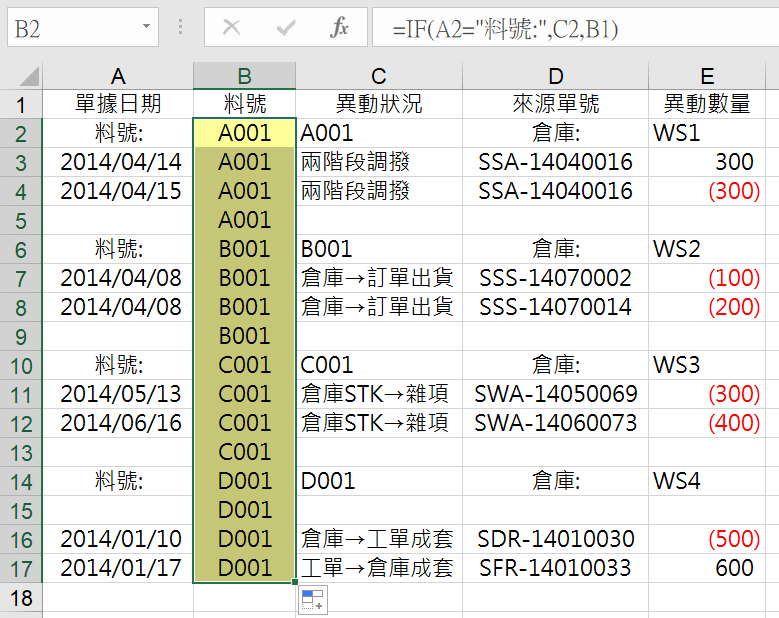Select cell C6 containing B001
Viewport: 779px width, 618px height.
(x=379, y=249)
